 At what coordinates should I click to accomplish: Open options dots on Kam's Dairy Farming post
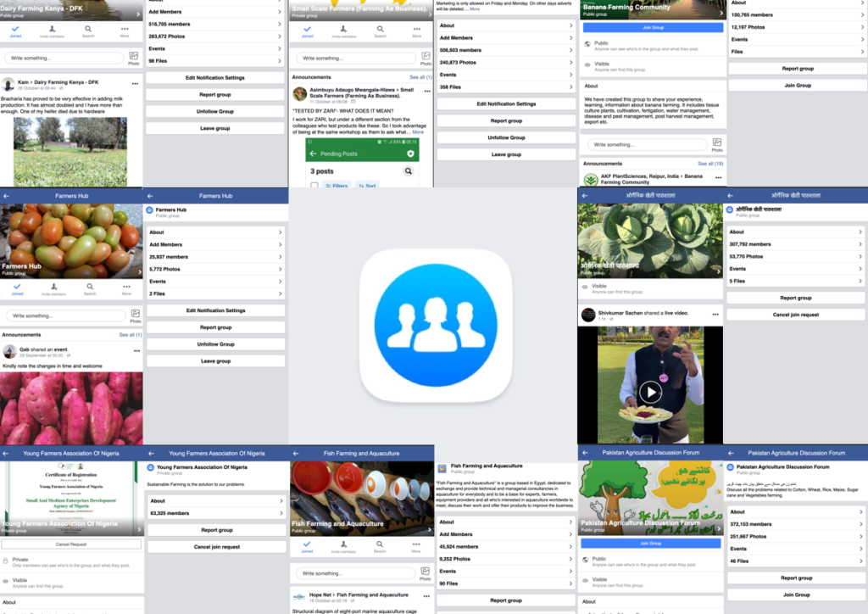coord(135,84)
